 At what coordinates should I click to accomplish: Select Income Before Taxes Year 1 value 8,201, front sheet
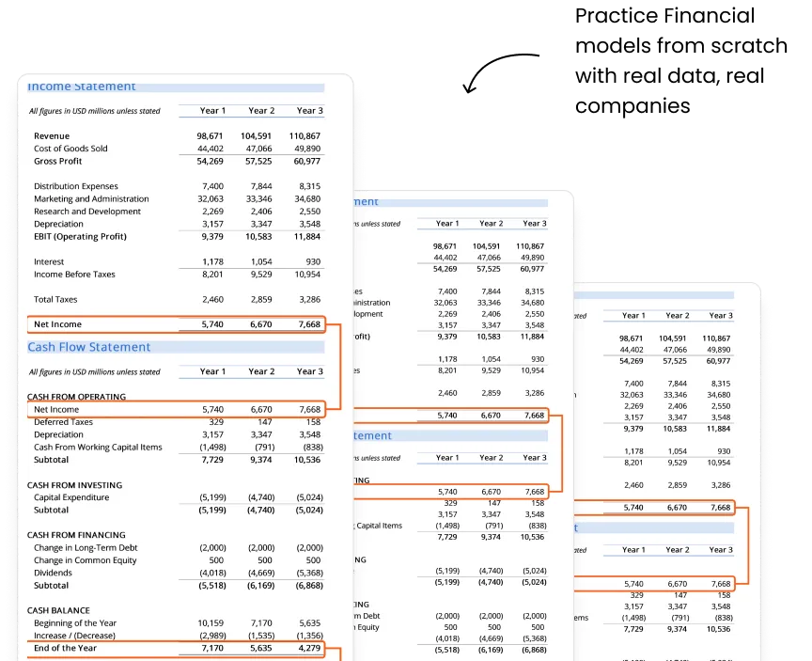[212, 274]
